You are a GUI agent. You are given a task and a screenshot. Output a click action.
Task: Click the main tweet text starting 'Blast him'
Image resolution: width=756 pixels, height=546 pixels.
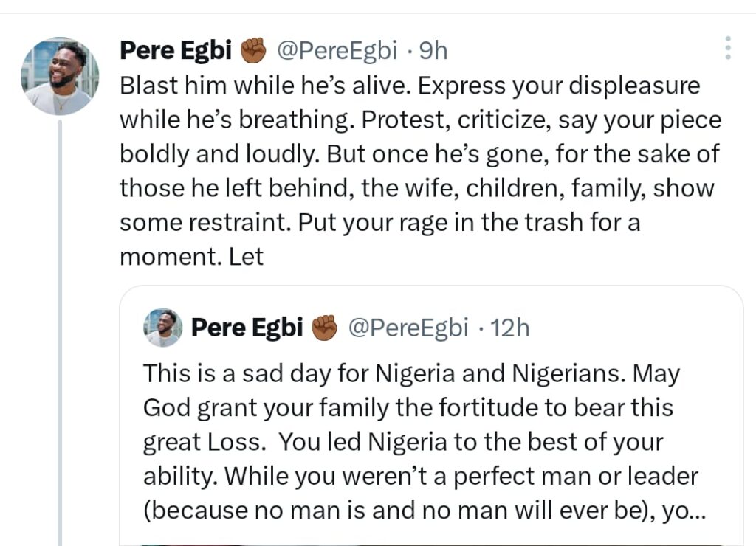(410, 86)
